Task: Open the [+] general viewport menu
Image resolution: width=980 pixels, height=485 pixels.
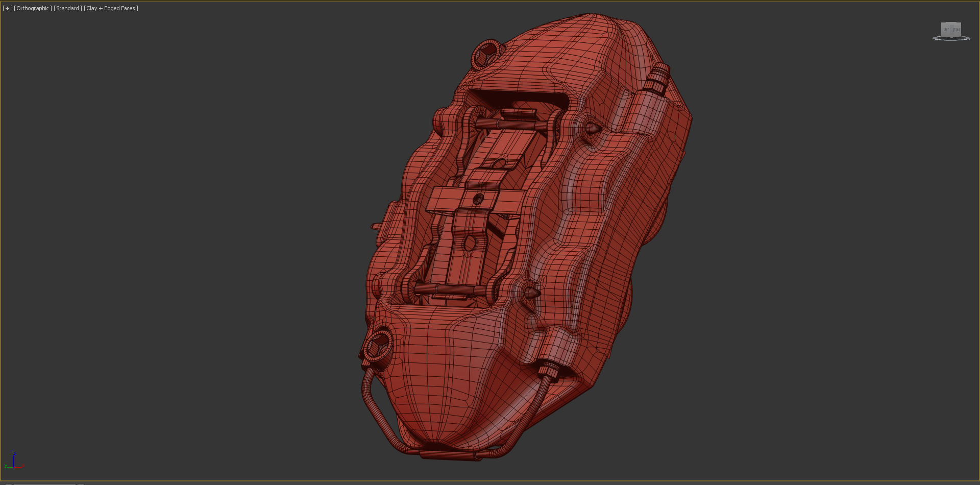Action: 7,8
